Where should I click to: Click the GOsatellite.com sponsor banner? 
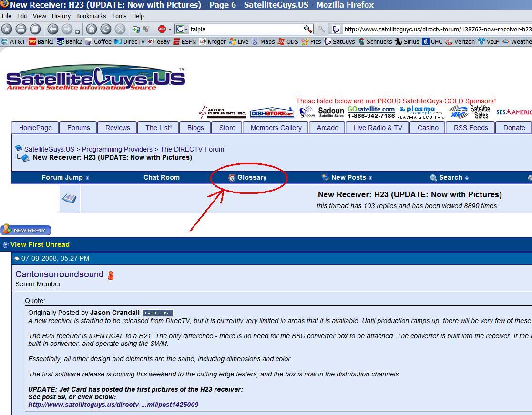tap(371, 112)
